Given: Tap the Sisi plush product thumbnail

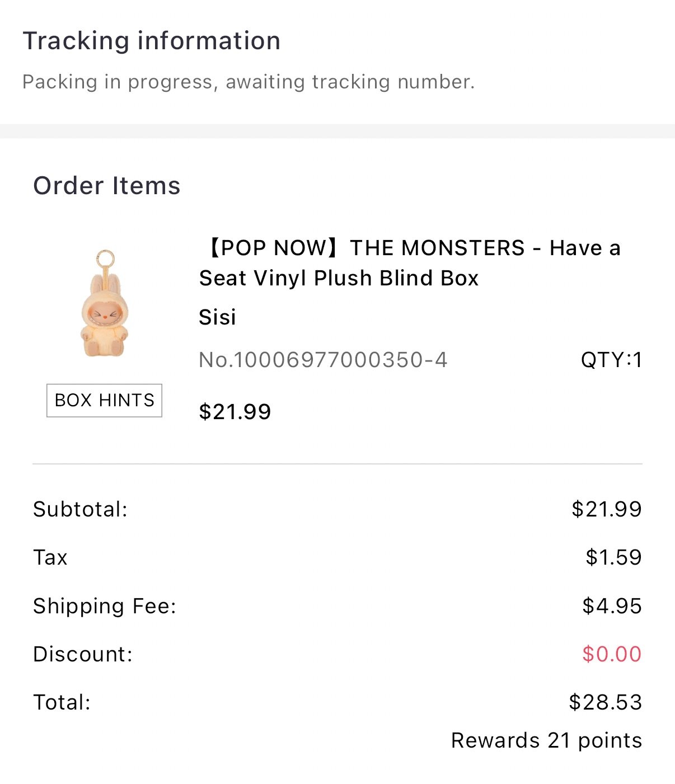Looking at the screenshot, I should pyautogui.click(x=105, y=303).
